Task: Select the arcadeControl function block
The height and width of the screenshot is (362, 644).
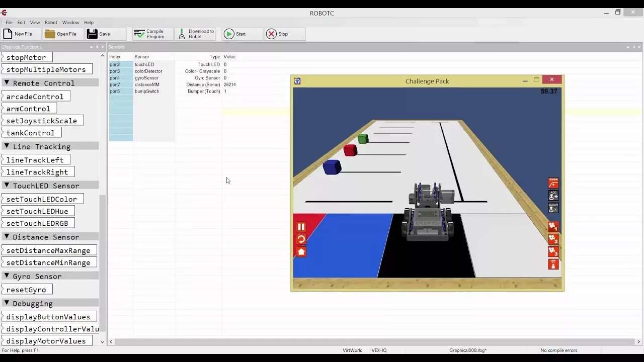Action: [x=35, y=97]
